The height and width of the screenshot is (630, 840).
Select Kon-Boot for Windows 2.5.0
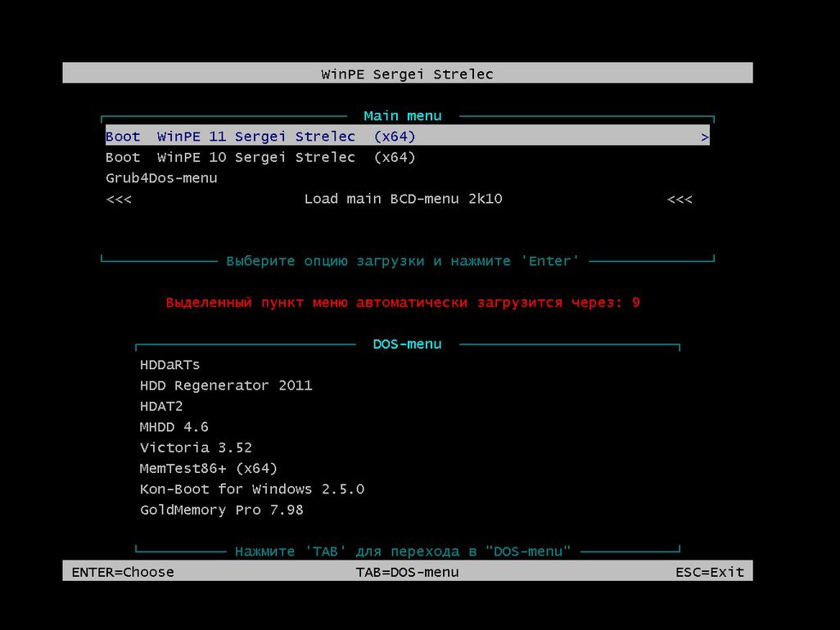pyautogui.click(x=252, y=489)
